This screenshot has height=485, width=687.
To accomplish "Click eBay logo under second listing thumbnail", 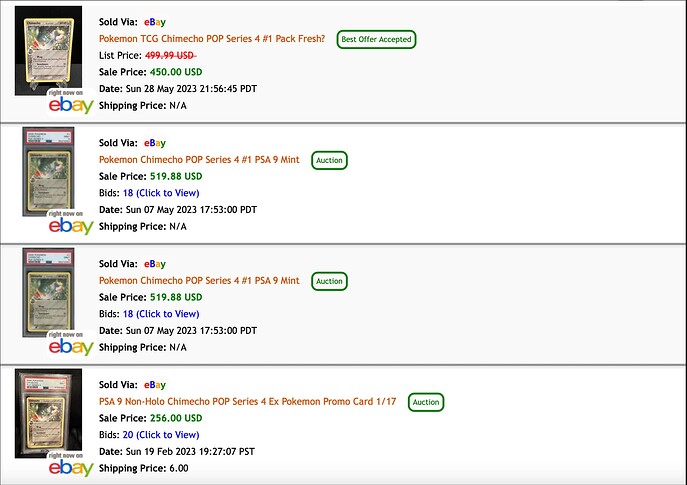I will 71,226.
